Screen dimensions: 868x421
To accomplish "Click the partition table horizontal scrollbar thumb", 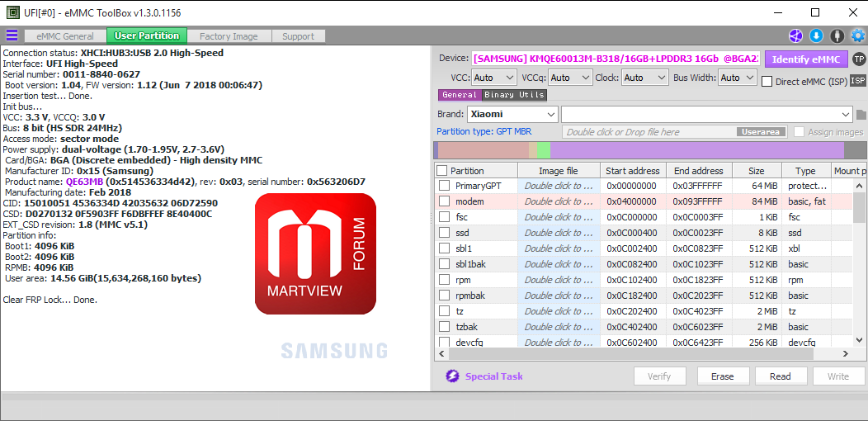I will pyautogui.click(x=630, y=353).
